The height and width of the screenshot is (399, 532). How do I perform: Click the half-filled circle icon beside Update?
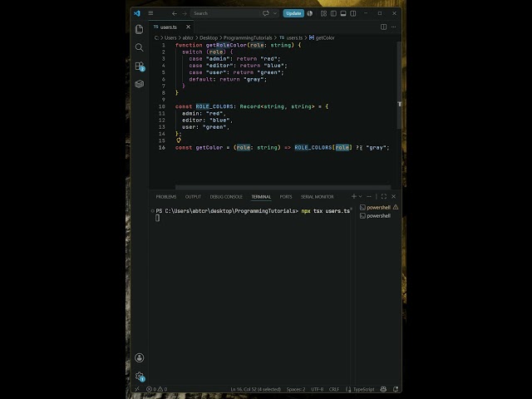[x=310, y=13]
